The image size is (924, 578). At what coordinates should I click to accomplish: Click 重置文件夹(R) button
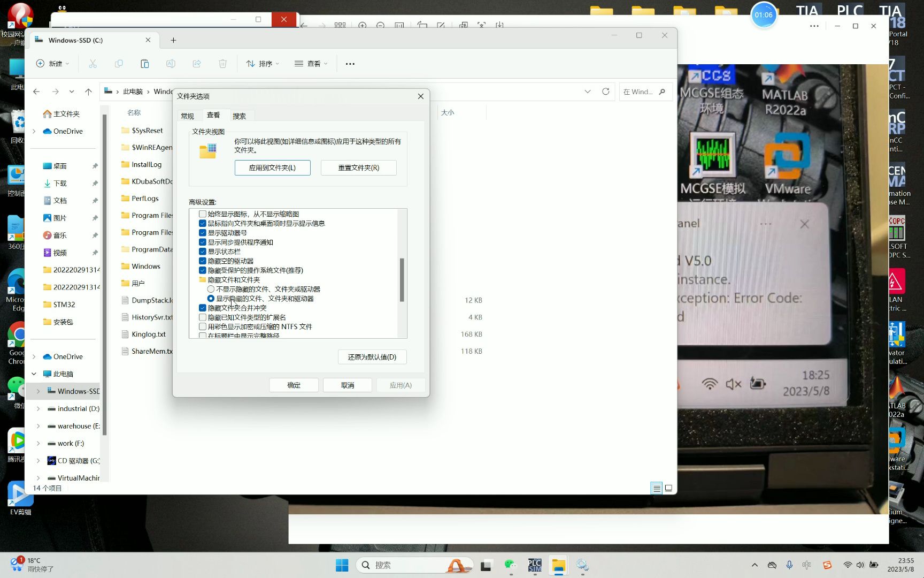tap(358, 168)
